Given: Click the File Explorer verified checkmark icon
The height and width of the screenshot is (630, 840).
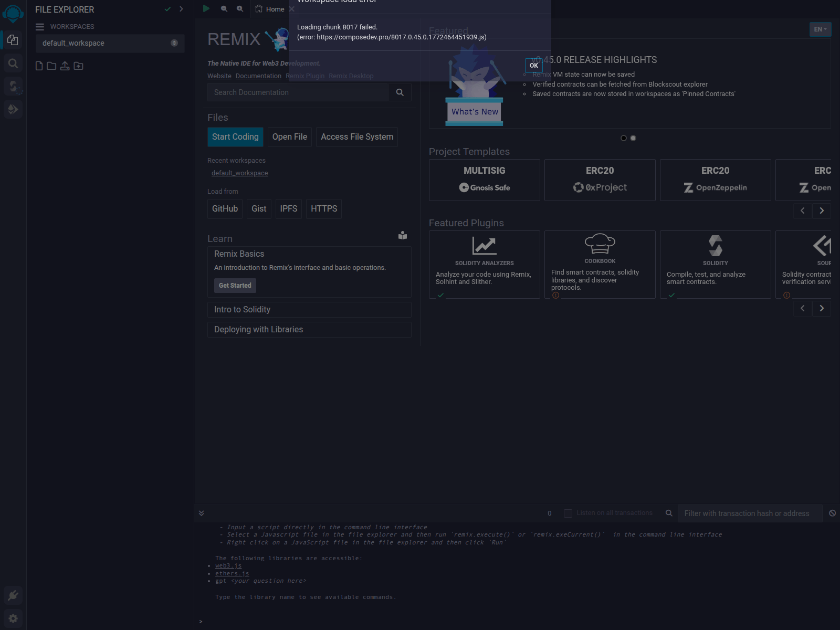Looking at the screenshot, I should (x=167, y=9).
